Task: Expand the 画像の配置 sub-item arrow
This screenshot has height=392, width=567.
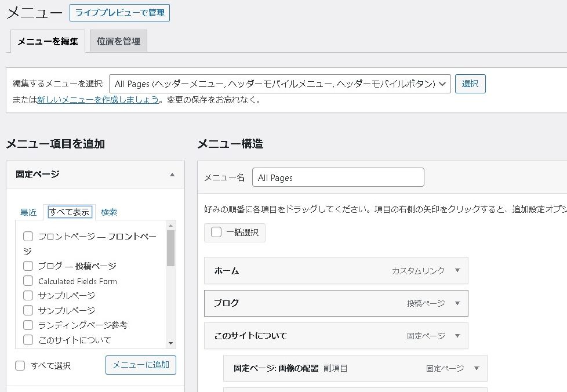Action: click(476, 368)
